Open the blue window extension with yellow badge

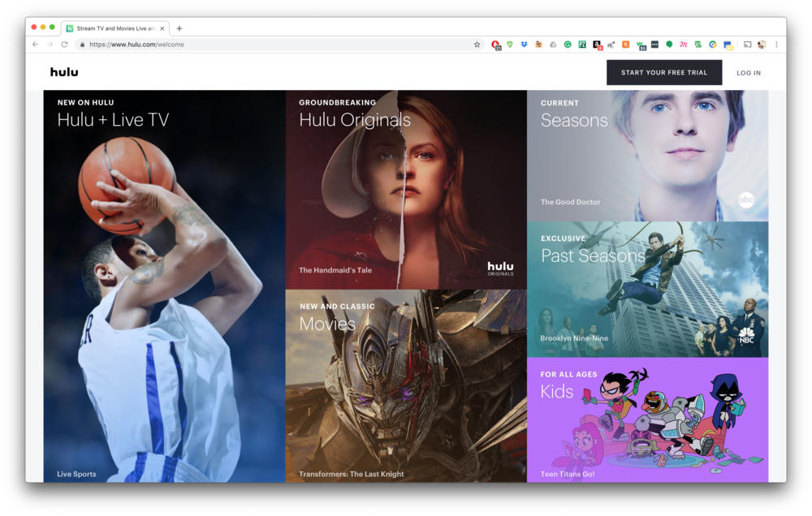[x=728, y=45]
